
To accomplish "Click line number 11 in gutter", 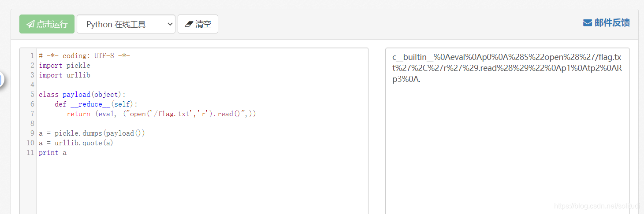I will [30, 153].
